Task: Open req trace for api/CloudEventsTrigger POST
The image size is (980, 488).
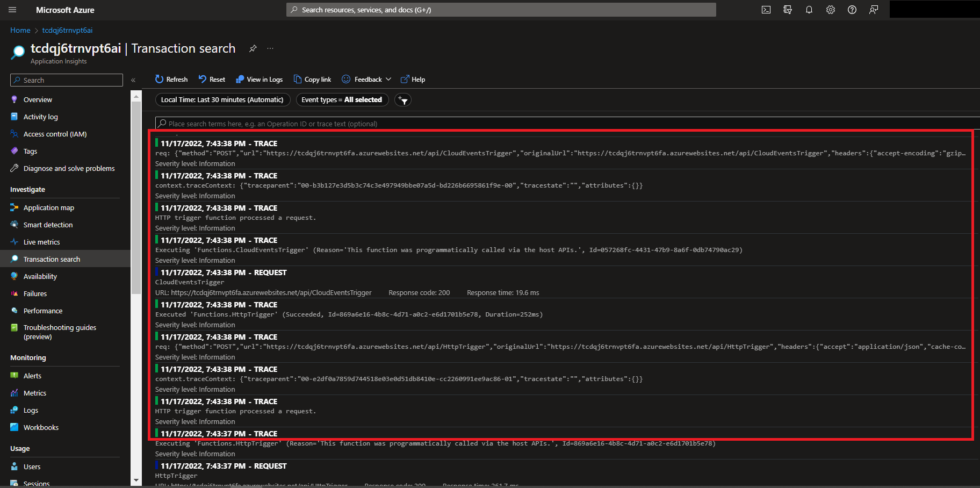Action: (564, 153)
